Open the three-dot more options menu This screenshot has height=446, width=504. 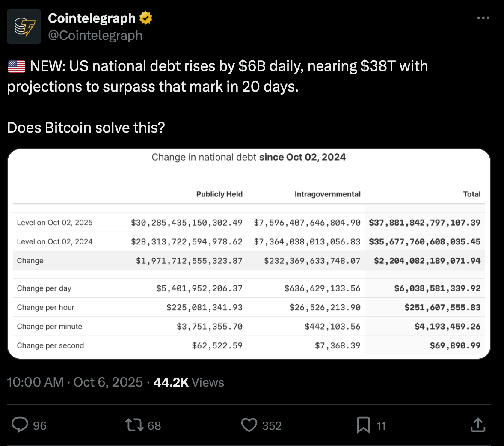pos(483,18)
